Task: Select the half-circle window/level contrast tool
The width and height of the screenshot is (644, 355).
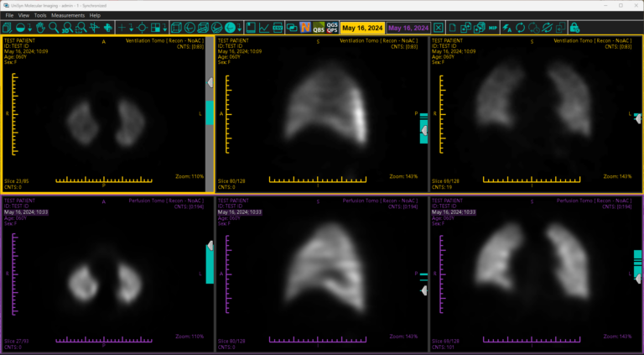Action: point(20,28)
